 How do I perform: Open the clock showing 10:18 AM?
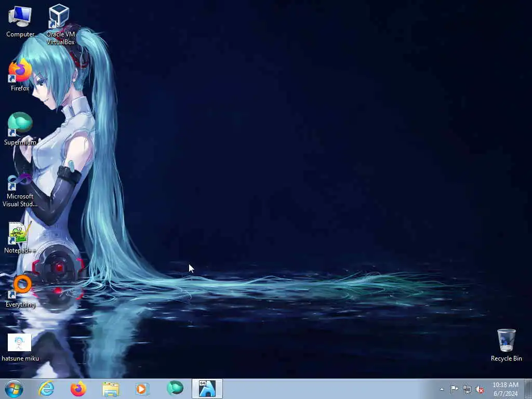point(506,389)
